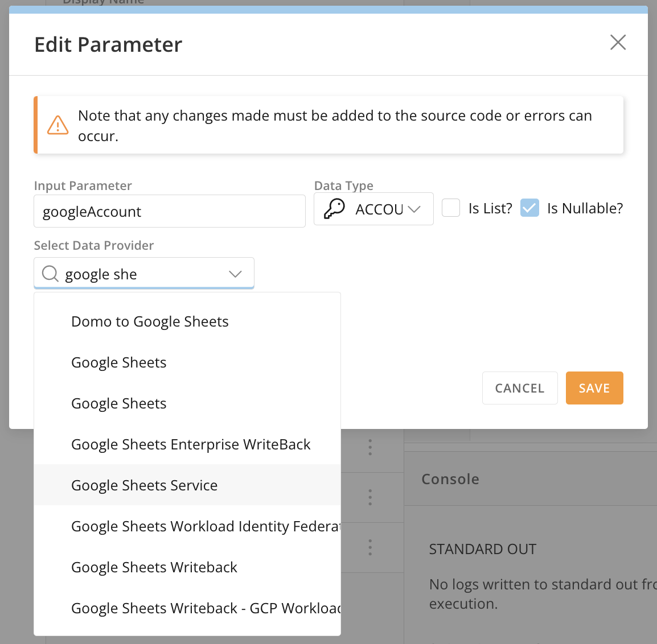The image size is (657, 644).
Task: Click the STANDARD OUT label
Action: tap(482, 549)
